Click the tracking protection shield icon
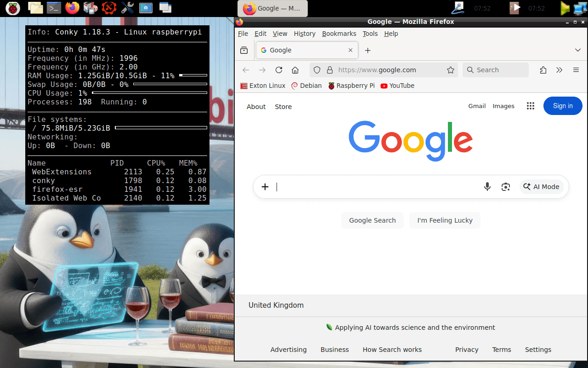588x368 pixels. [x=317, y=70]
